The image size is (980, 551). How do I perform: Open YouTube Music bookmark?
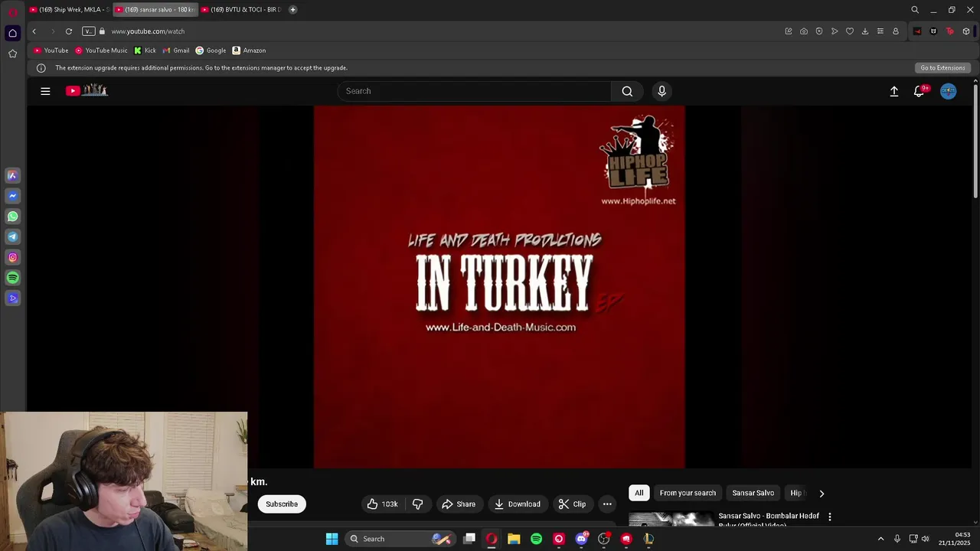tap(101, 51)
